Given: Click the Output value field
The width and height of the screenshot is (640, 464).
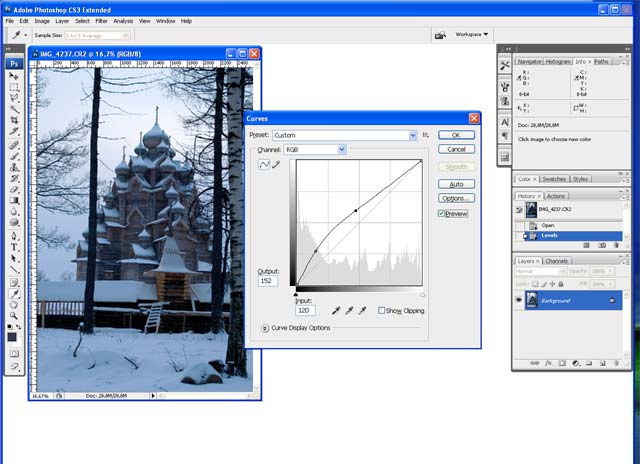Looking at the screenshot, I should 268,281.
